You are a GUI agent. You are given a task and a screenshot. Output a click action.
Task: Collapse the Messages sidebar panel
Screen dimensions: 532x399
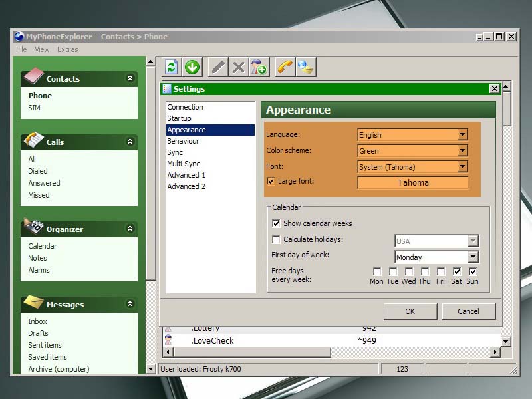click(130, 304)
